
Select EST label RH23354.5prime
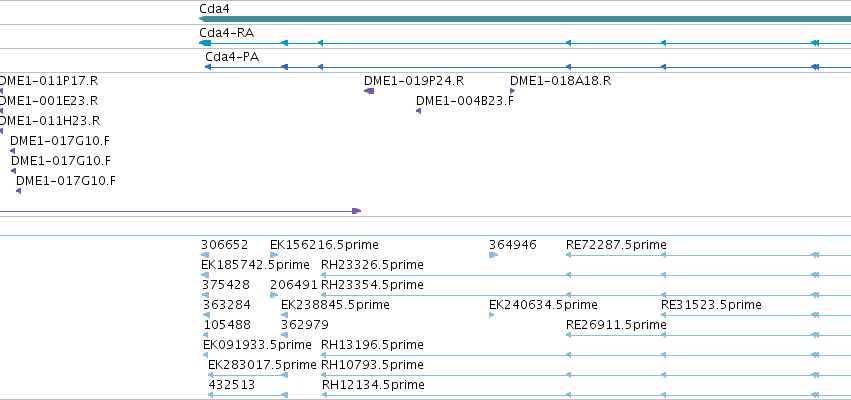coord(372,285)
